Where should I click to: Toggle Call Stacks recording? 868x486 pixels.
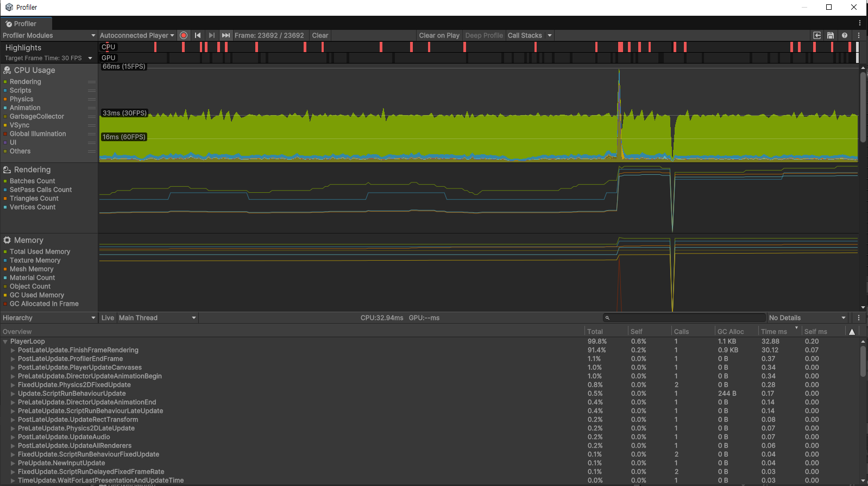coord(525,35)
